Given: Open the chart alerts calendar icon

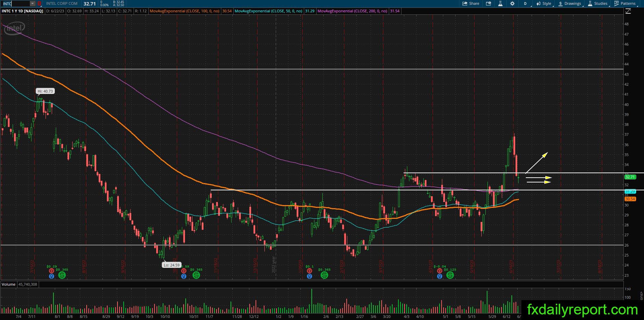Looking at the screenshot, I should tap(488, 3).
